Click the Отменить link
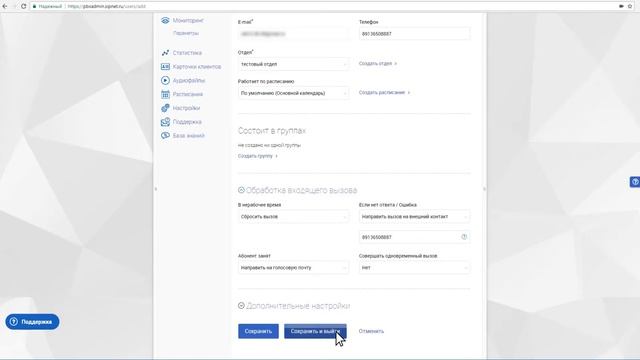Viewport: 640px width, 360px height. coord(371,331)
